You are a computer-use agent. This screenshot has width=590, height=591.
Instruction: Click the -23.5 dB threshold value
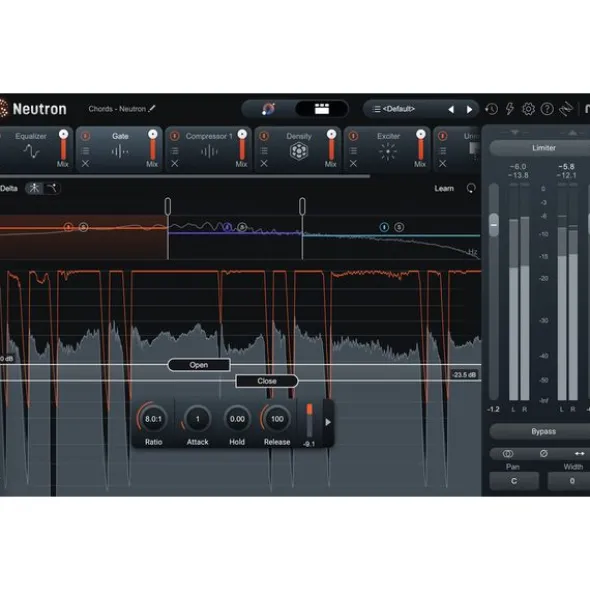click(x=464, y=375)
